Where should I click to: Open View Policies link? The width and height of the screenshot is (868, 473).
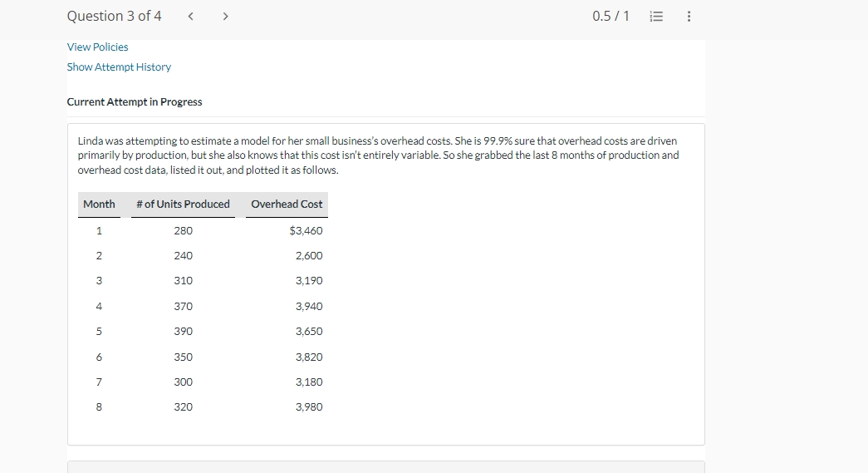point(97,47)
